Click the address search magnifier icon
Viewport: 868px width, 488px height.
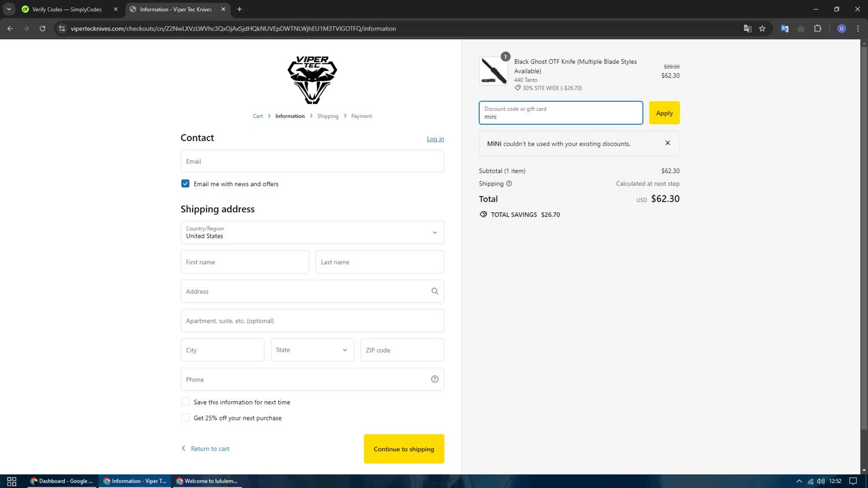[x=435, y=291]
